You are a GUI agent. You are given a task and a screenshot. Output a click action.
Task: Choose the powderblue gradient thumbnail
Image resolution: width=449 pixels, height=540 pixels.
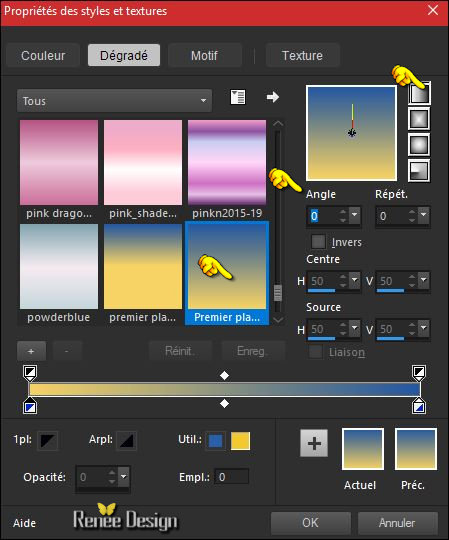[59, 274]
